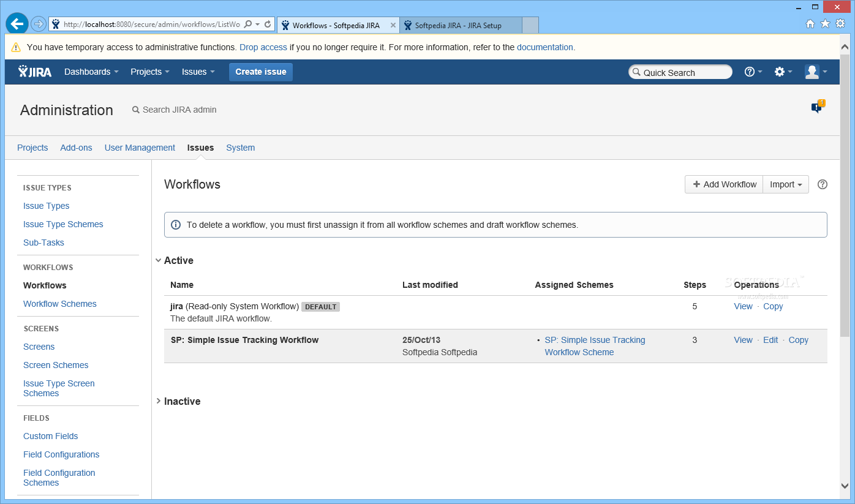Switch to the Projects admin tab
This screenshot has height=504, width=855.
click(x=32, y=148)
